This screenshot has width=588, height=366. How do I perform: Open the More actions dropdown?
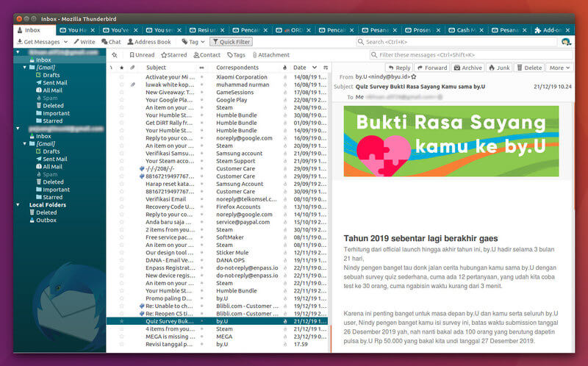pyautogui.click(x=559, y=68)
